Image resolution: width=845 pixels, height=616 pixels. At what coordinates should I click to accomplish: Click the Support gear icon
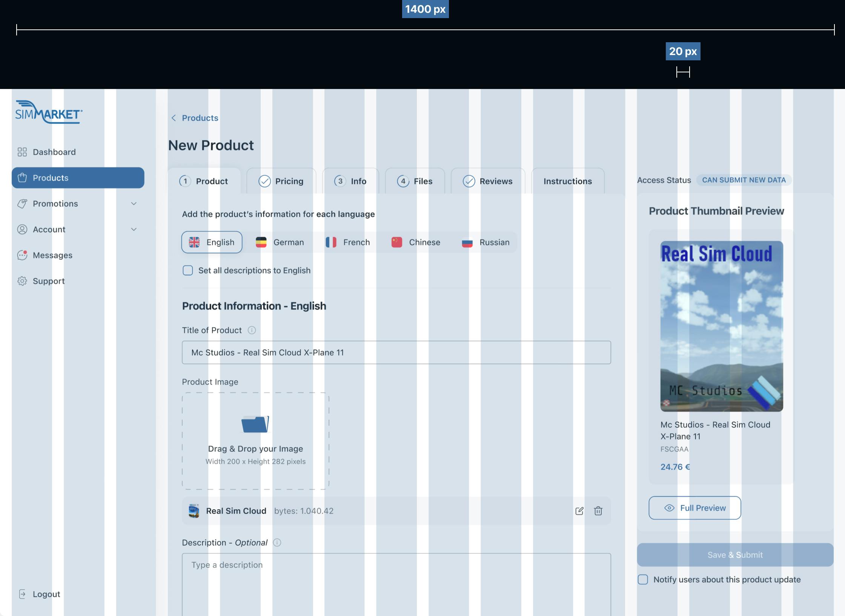point(22,281)
